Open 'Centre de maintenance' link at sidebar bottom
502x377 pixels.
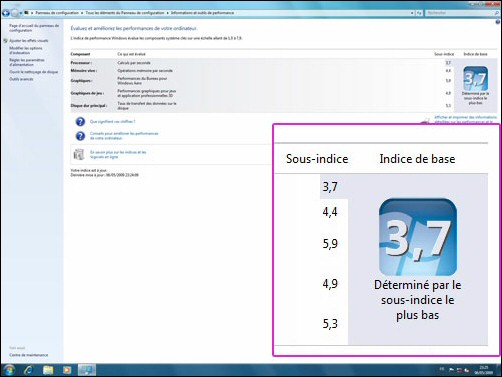coord(29,355)
